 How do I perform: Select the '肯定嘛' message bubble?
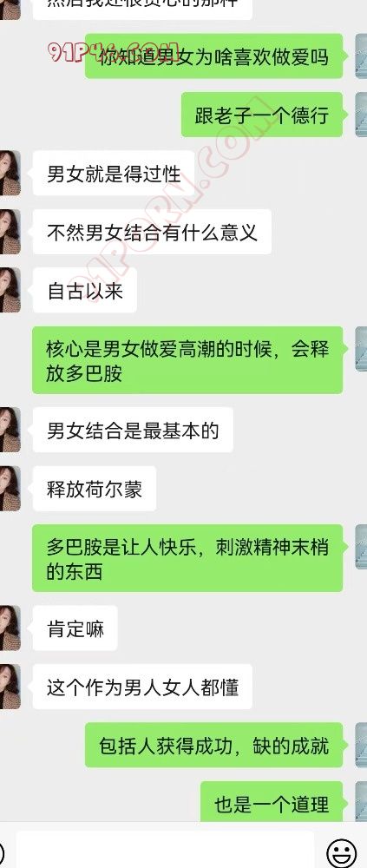point(75,628)
